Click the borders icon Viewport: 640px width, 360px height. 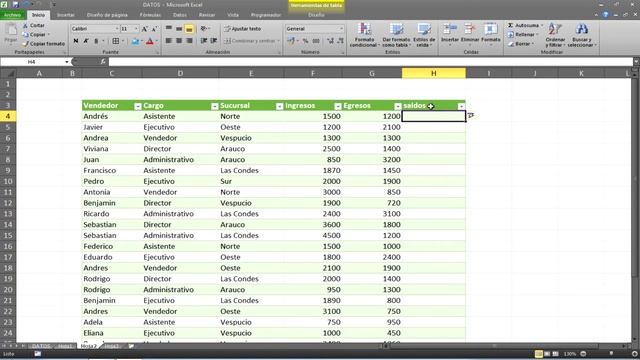click(x=116, y=41)
